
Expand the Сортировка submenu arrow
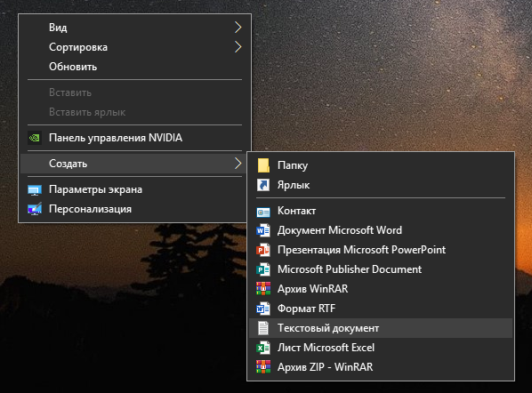tap(238, 47)
